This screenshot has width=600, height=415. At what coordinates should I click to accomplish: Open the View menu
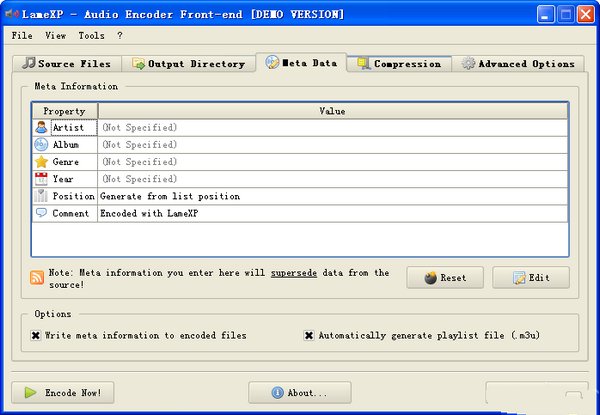(55, 36)
